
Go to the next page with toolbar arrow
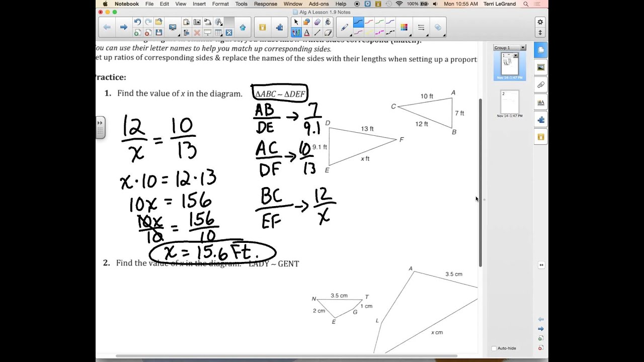123,27
